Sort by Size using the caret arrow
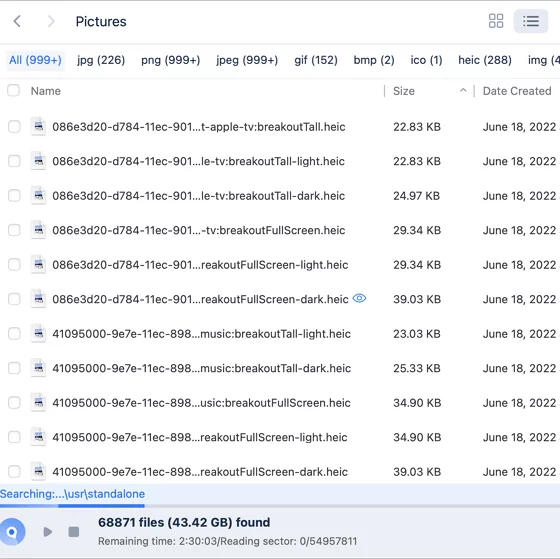This screenshot has height=559, width=560. (x=463, y=90)
